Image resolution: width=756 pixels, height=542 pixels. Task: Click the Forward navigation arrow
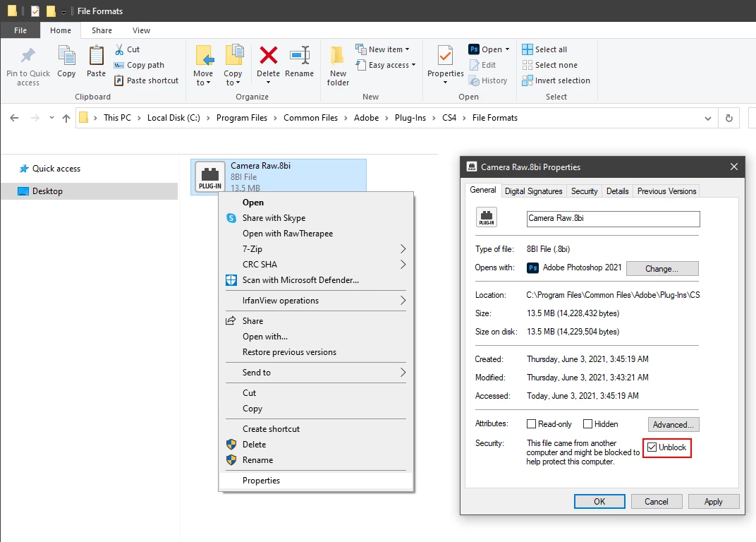pos(35,118)
